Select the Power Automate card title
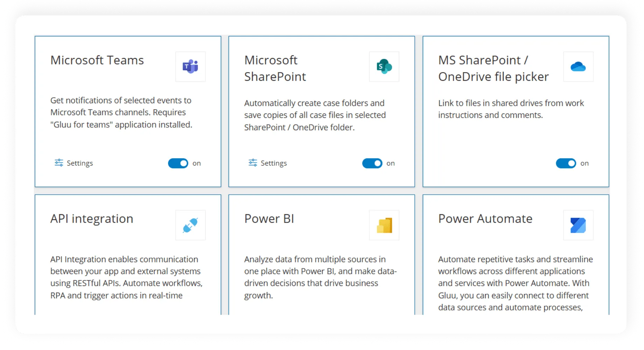Screen dimensions: 644x350 (485, 219)
